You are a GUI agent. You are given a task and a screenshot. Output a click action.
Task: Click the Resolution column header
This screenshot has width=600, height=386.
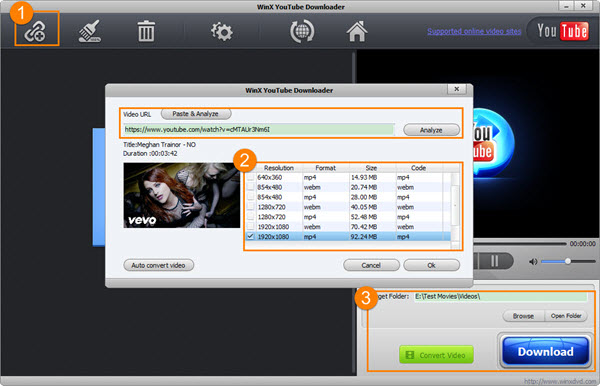click(279, 168)
